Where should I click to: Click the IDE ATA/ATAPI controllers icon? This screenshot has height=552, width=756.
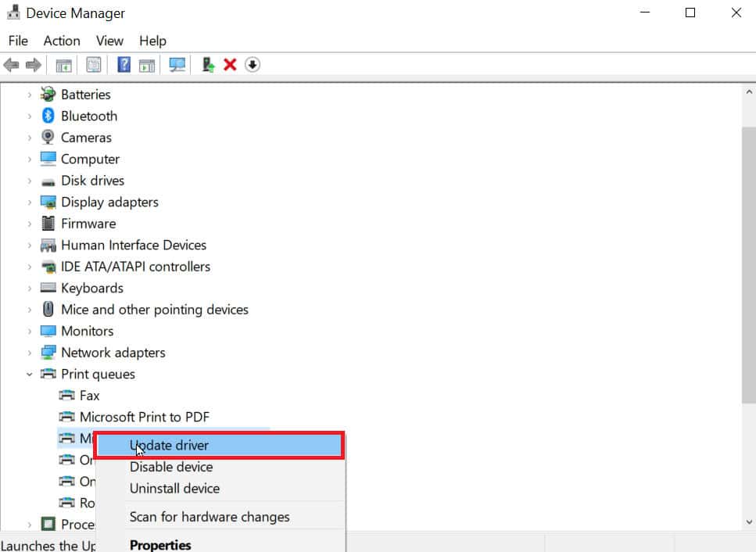(x=48, y=267)
